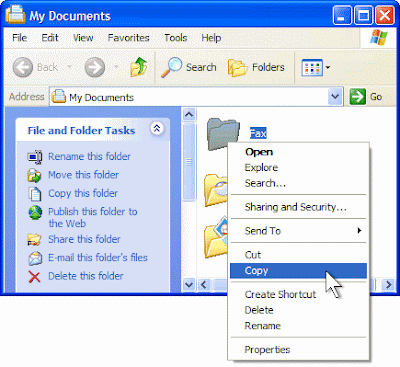Image resolution: width=400 pixels, height=367 pixels.
Task: Open the Tools menu
Action: click(175, 38)
